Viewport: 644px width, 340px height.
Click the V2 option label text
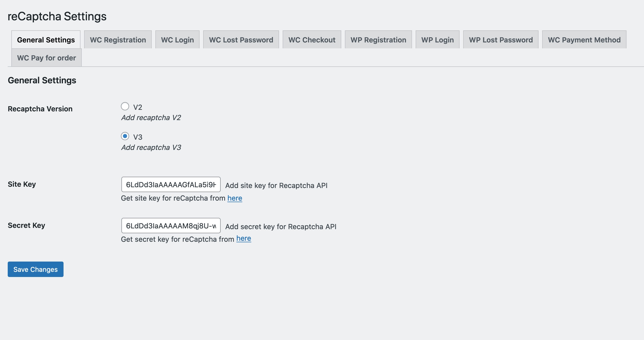pos(138,107)
